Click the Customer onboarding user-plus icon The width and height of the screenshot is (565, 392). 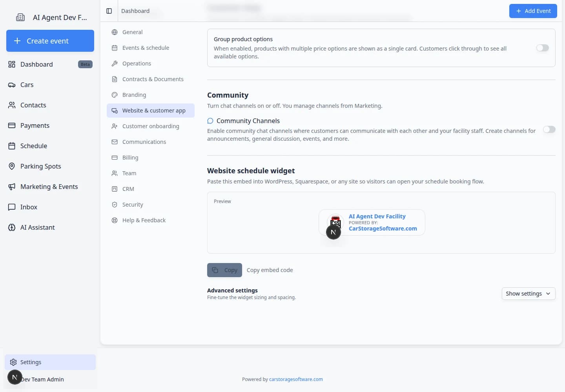(x=115, y=126)
